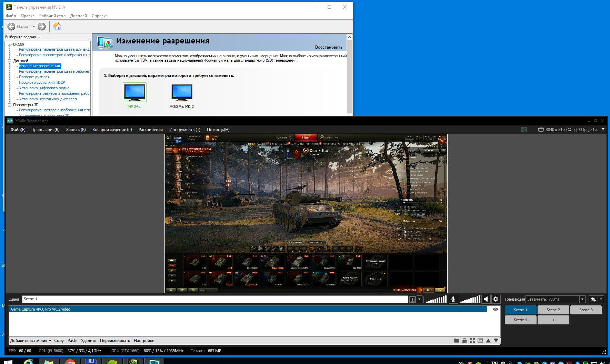Move selected source down in list
The image size is (610, 364).
pyautogui.click(x=496, y=341)
